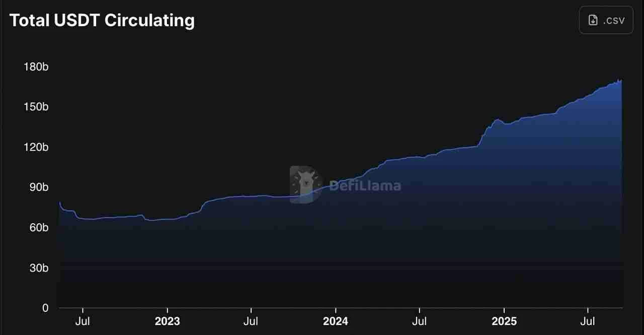Click the file download icon beside .csv
This screenshot has height=335, width=644.
pyautogui.click(x=594, y=20)
